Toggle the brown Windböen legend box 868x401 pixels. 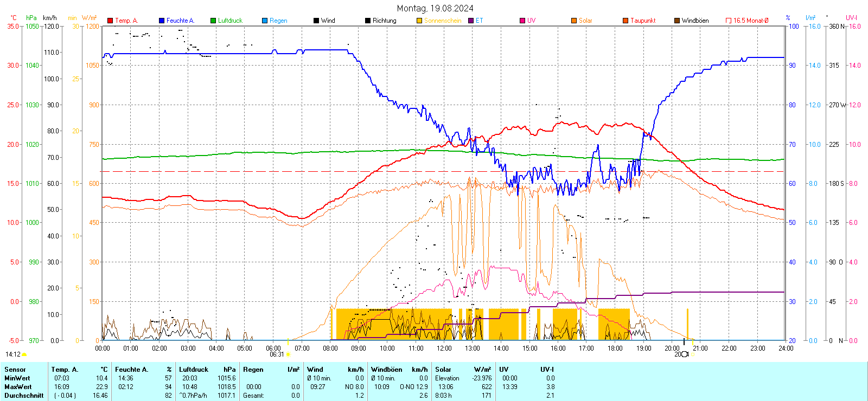click(677, 21)
